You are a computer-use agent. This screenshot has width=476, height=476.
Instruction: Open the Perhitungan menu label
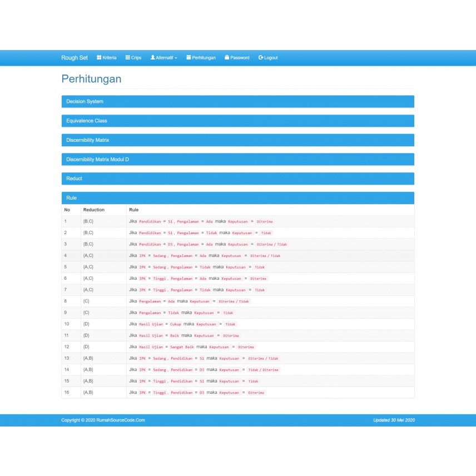point(204,58)
